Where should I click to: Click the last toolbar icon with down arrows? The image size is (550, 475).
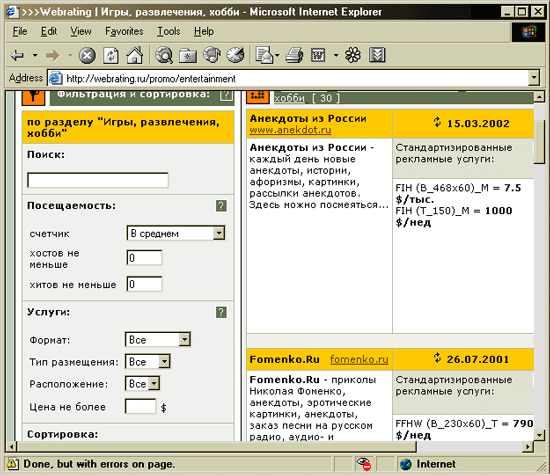(377, 55)
